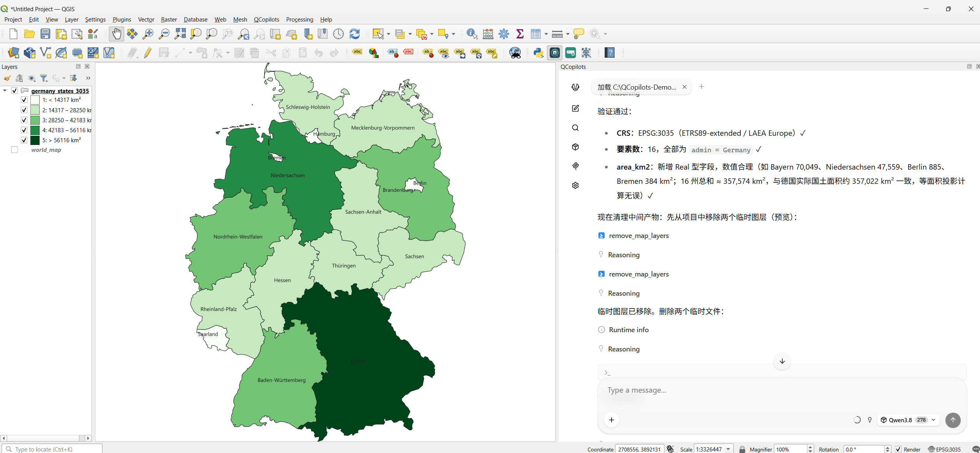Toggle the Render checkbox in status bar
The image size is (980, 453).
pyautogui.click(x=898, y=449)
